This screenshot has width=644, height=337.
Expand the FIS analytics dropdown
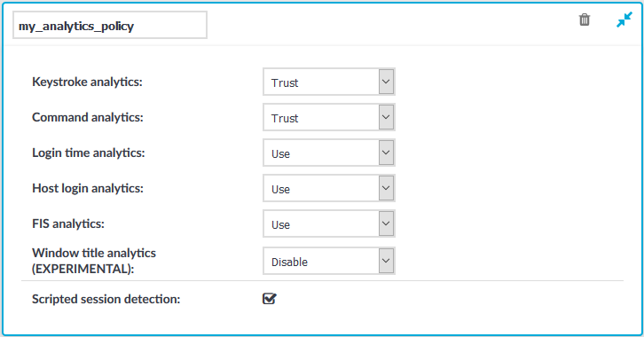[328, 223]
